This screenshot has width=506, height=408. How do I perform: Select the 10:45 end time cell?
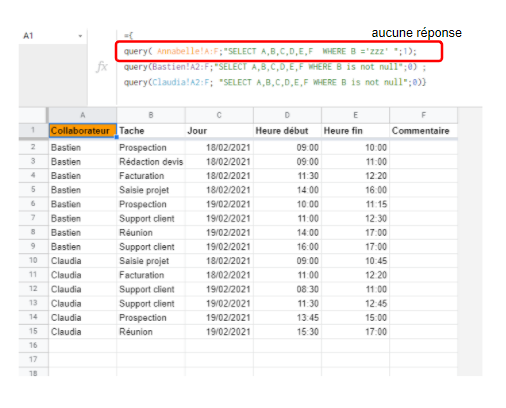click(x=355, y=261)
